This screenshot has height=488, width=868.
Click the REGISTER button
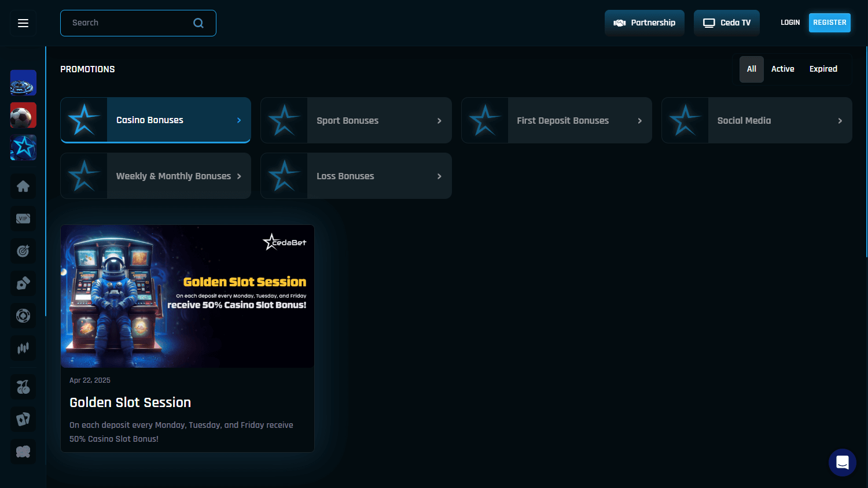tap(830, 23)
